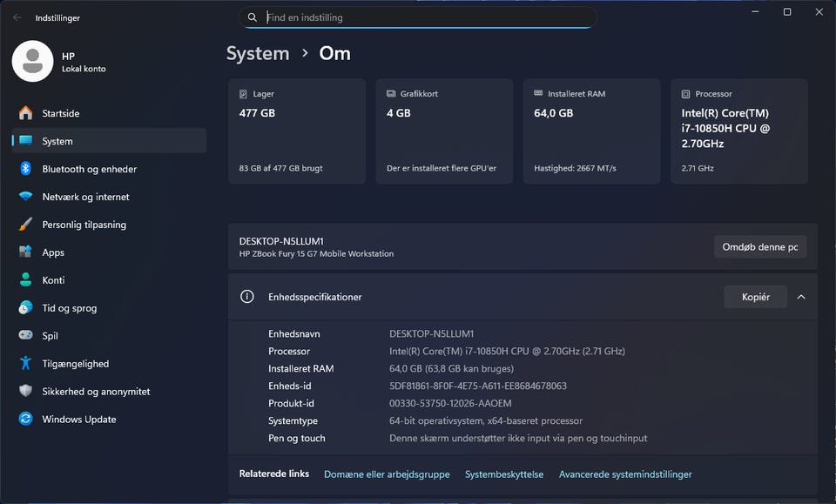The width and height of the screenshot is (836, 504).
Task: Click the Windows Update refresh icon
Action: click(x=25, y=419)
